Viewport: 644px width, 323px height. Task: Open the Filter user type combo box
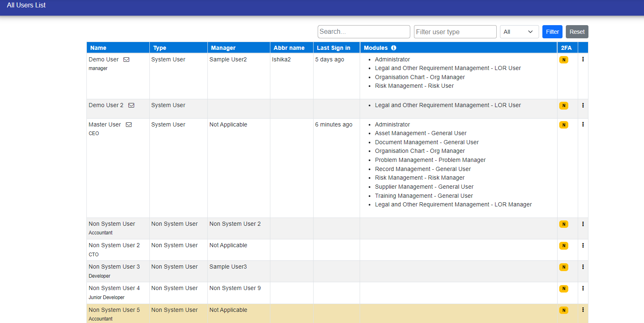coord(455,32)
